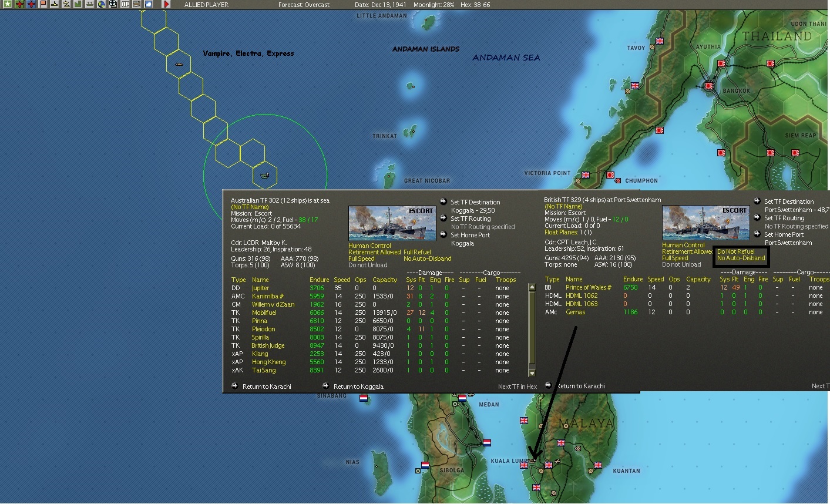Toggle Do Not Refuel for TF 329
Screen dimensions: 830x504
pos(735,251)
